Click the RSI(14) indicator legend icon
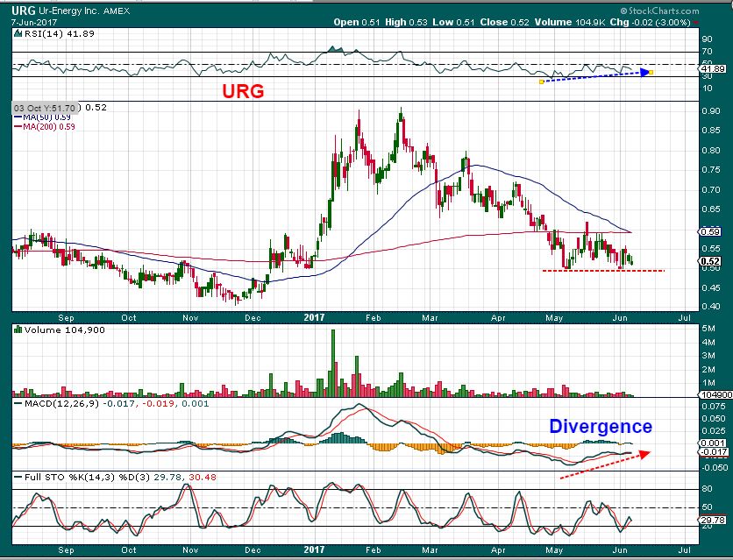Image resolution: width=733 pixels, height=560 pixels. pos(18,33)
